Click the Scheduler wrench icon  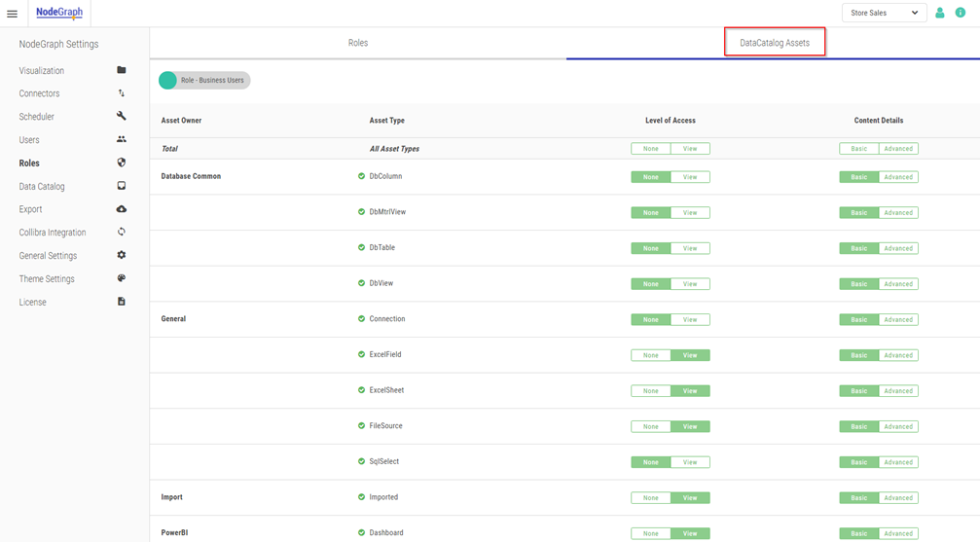tap(122, 116)
